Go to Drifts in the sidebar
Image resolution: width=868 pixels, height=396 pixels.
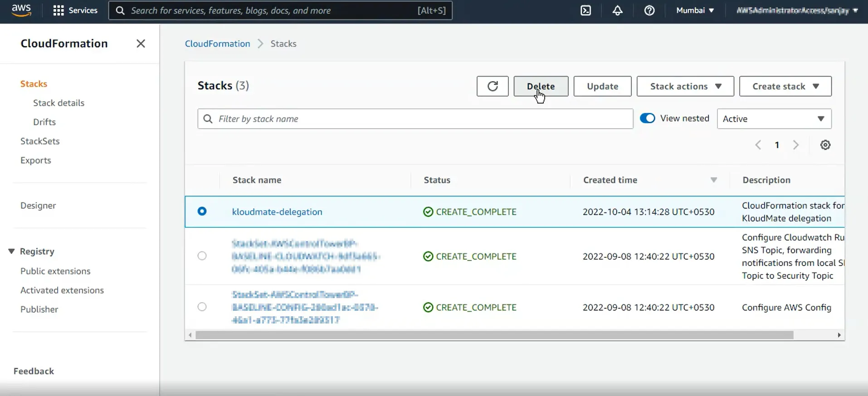tap(44, 122)
